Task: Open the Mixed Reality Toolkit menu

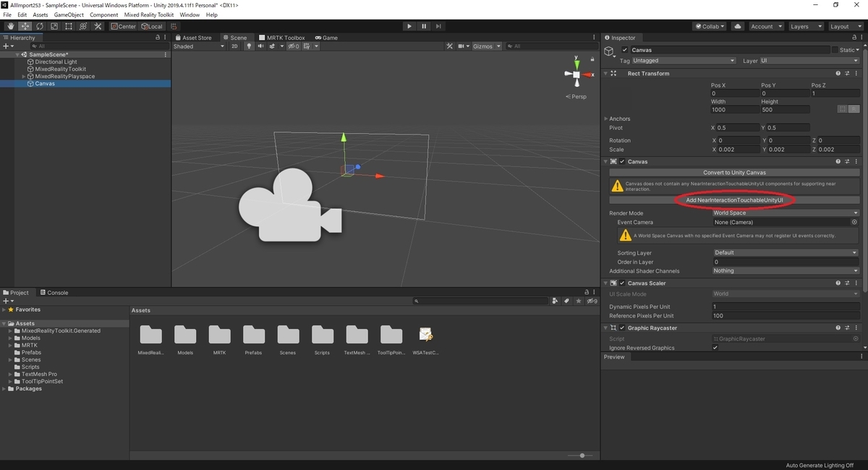Action: point(150,14)
